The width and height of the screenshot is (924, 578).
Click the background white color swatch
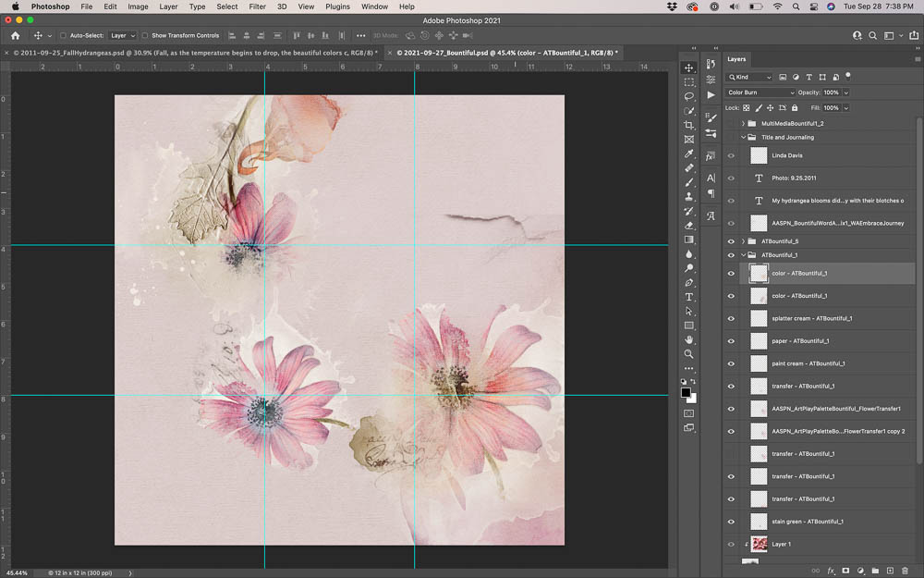tap(692, 399)
